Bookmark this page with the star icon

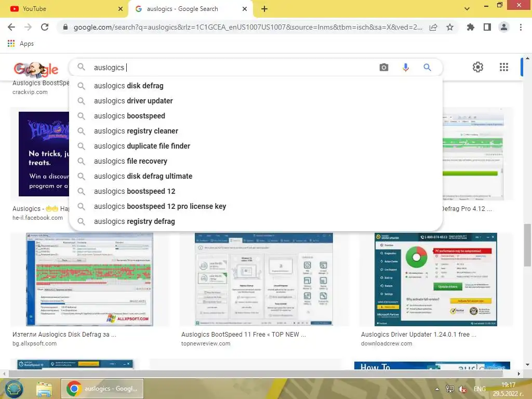click(450, 27)
